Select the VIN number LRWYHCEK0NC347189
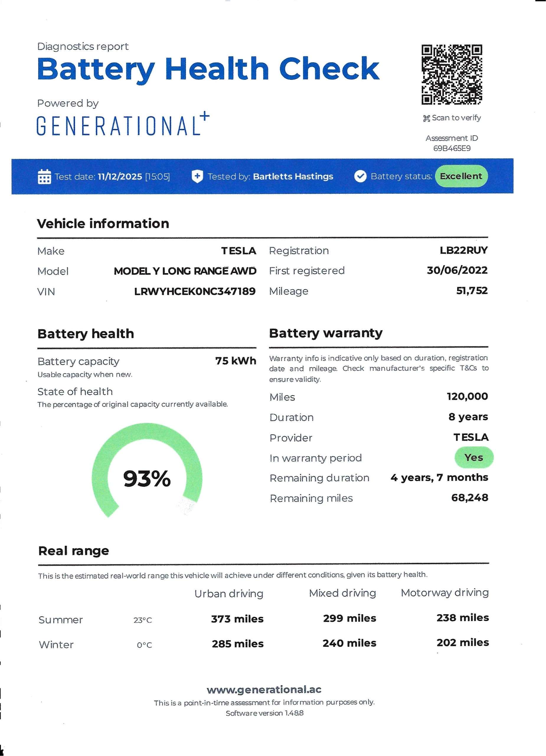Screen dimensions: 546x756 (194, 291)
